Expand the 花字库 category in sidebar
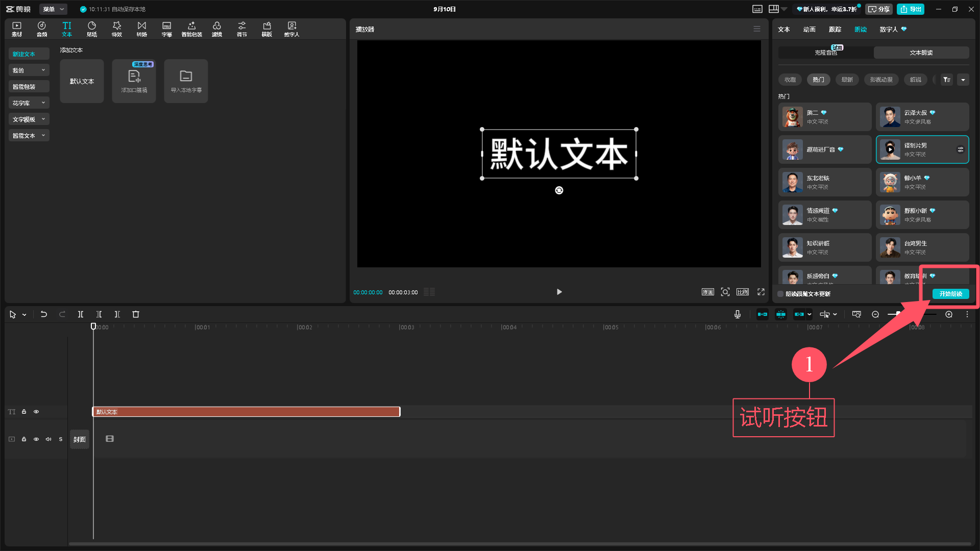Screen dimensions: 980x551 29,103
